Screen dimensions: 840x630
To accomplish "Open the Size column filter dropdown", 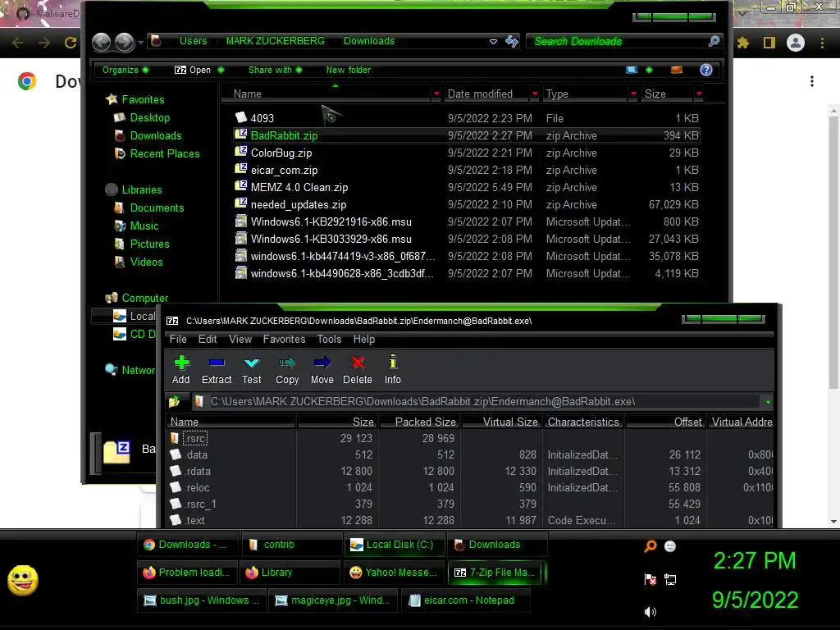I will [699, 94].
